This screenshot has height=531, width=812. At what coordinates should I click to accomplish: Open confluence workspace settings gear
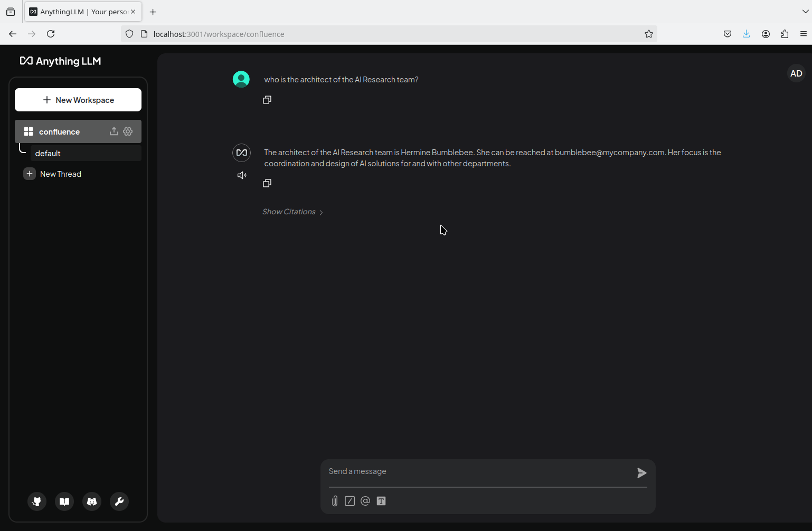coord(128,131)
